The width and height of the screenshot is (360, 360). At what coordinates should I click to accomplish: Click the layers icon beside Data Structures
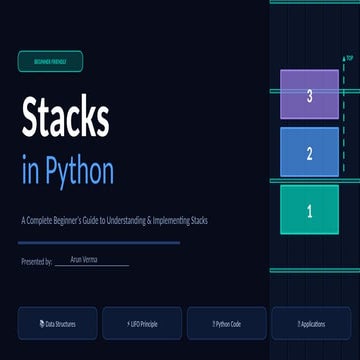tap(42, 324)
